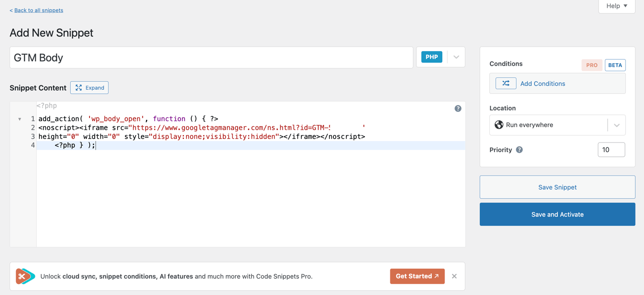Click the shuffle icon beside Add Conditions
The height and width of the screenshot is (295, 644).
coord(505,83)
